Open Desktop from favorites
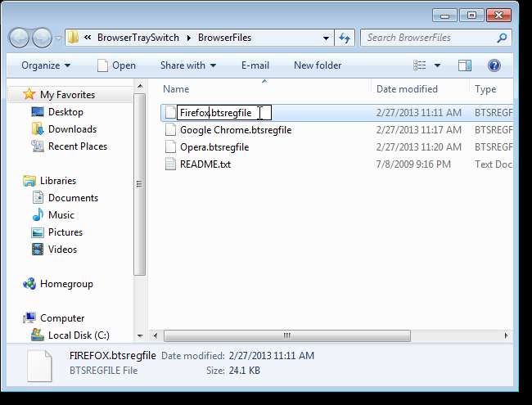532x405 pixels. point(65,112)
